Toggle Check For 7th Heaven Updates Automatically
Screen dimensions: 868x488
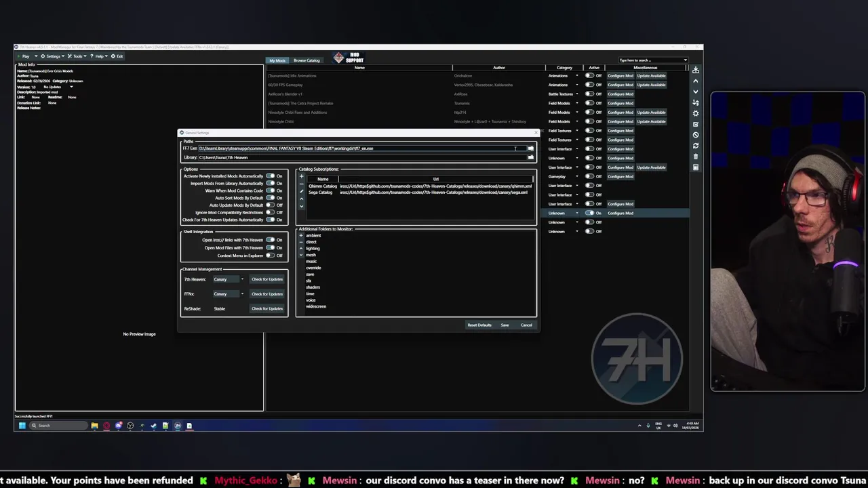coord(270,220)
